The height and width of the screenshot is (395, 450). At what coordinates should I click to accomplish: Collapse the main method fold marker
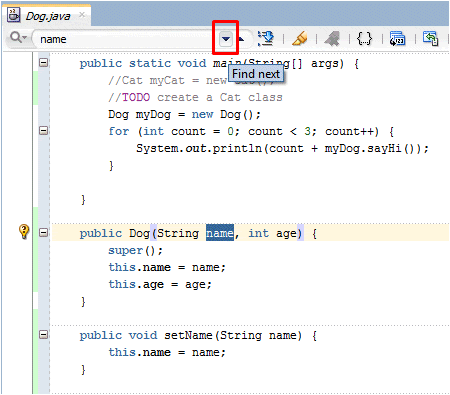click(44, 62)
